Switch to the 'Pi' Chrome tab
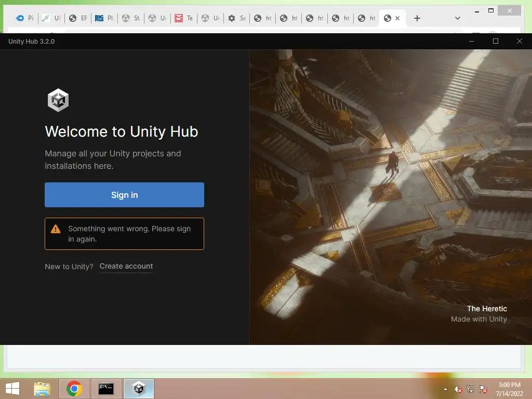The height and width of the screenshot is (399, 532). 25,18
